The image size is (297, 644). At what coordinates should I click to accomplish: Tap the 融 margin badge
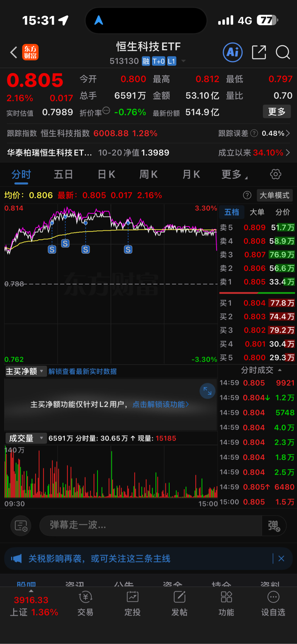[x=146, y=61]
